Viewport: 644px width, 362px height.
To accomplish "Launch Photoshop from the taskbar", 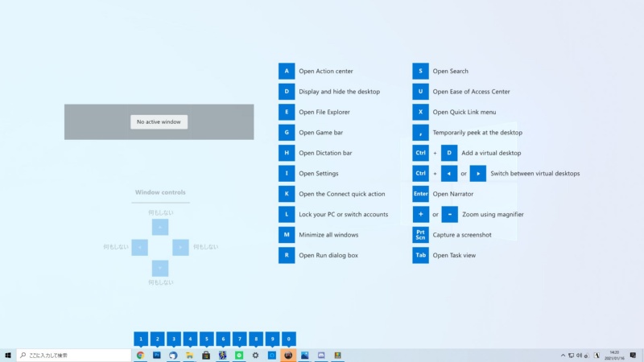I will [157, 355].
